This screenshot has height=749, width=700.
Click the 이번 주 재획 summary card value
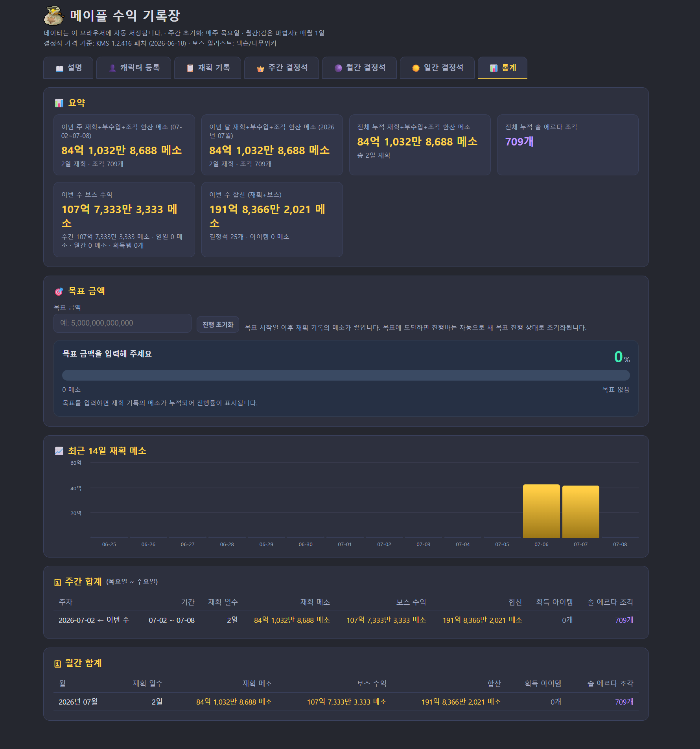pyautogui.click(x=122, y=150)
